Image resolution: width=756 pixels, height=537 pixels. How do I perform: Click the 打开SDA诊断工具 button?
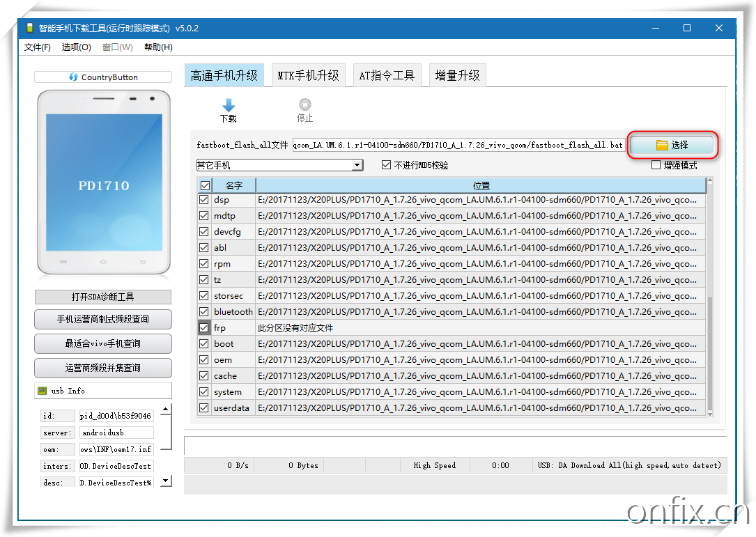[x=102, y=297]
